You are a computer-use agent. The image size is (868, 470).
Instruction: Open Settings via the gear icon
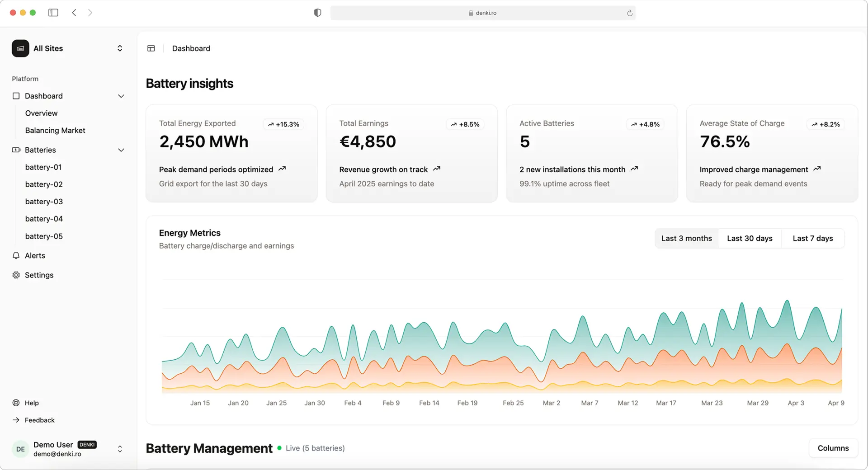click(16, 275)
